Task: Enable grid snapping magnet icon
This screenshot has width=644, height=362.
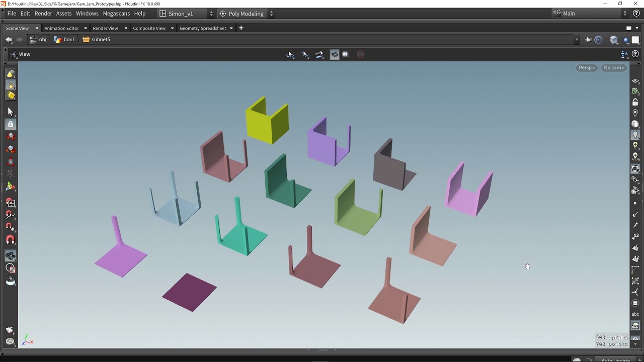Action: (x=11, y=202)
